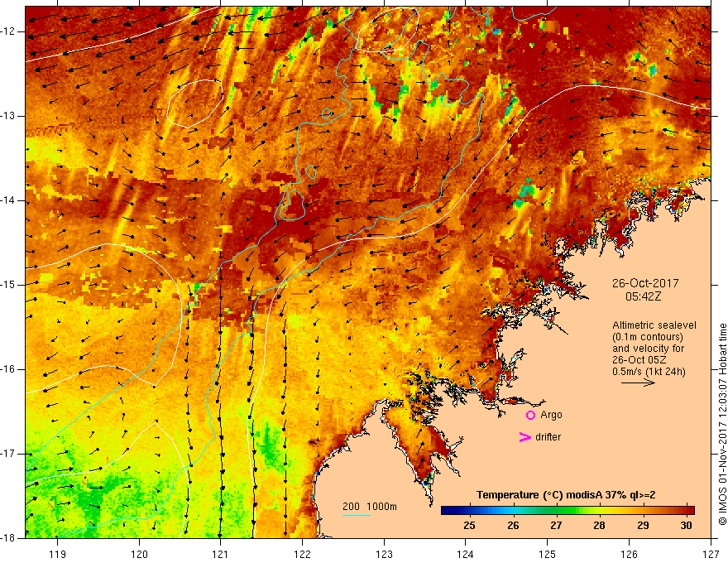Click the longitude axis label 127
Screen dimensions: 728x563
tap(711, 554)
